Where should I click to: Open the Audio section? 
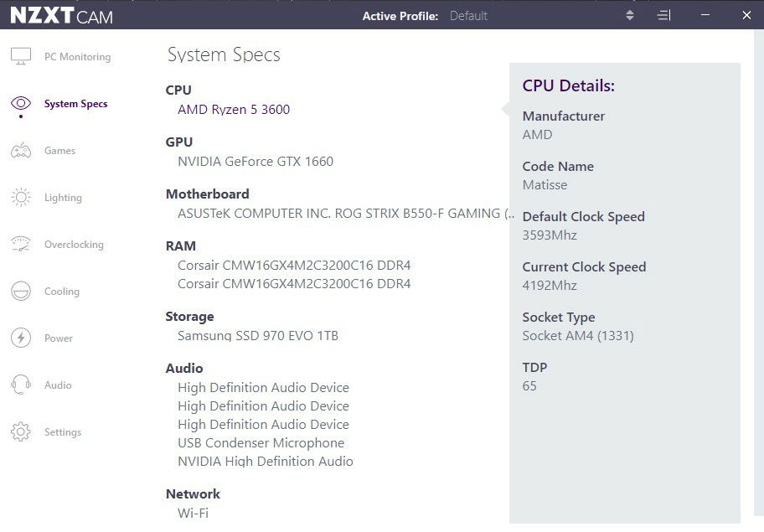(58, 385)
